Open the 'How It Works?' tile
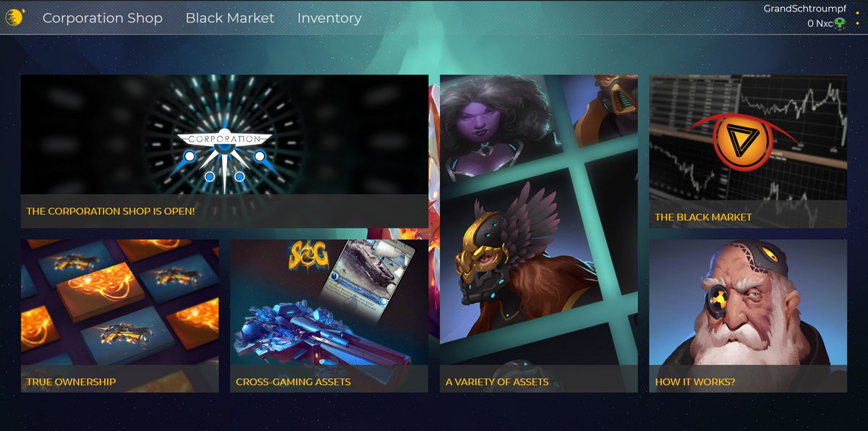868x431 pixels. 748,316
